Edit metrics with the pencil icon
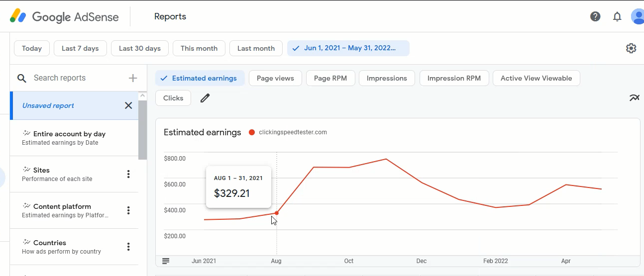This screenshot has width=644, height=276. point(205,98)
